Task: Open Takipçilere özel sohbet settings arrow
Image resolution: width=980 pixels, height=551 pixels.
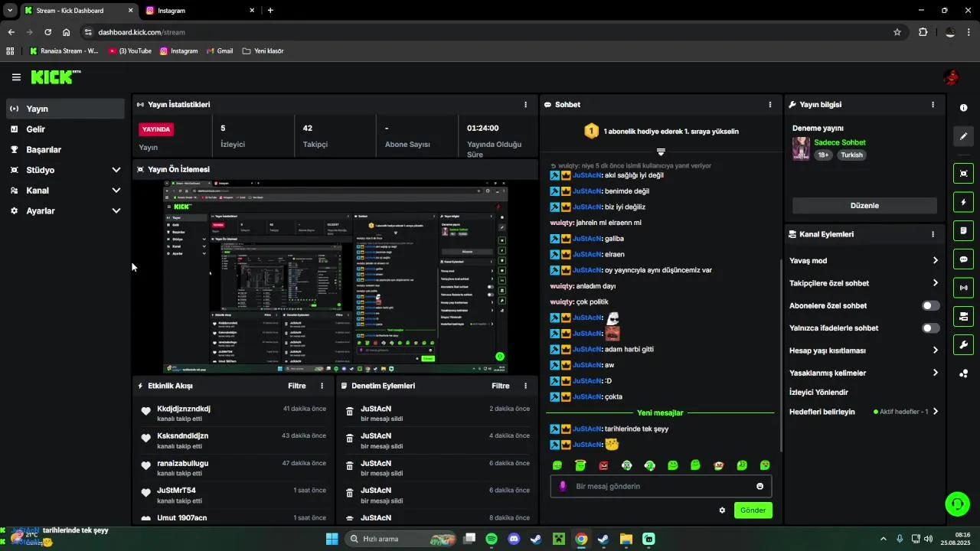Action: tap(936, 283)
